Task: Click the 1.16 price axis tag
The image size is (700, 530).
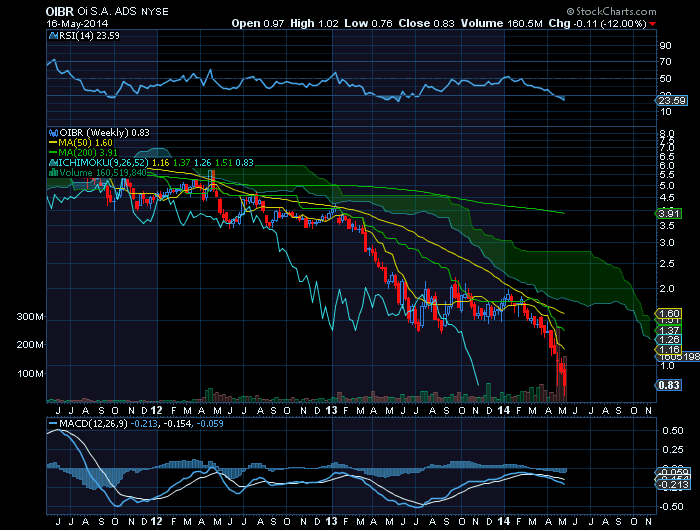Action: pos(668,349)
